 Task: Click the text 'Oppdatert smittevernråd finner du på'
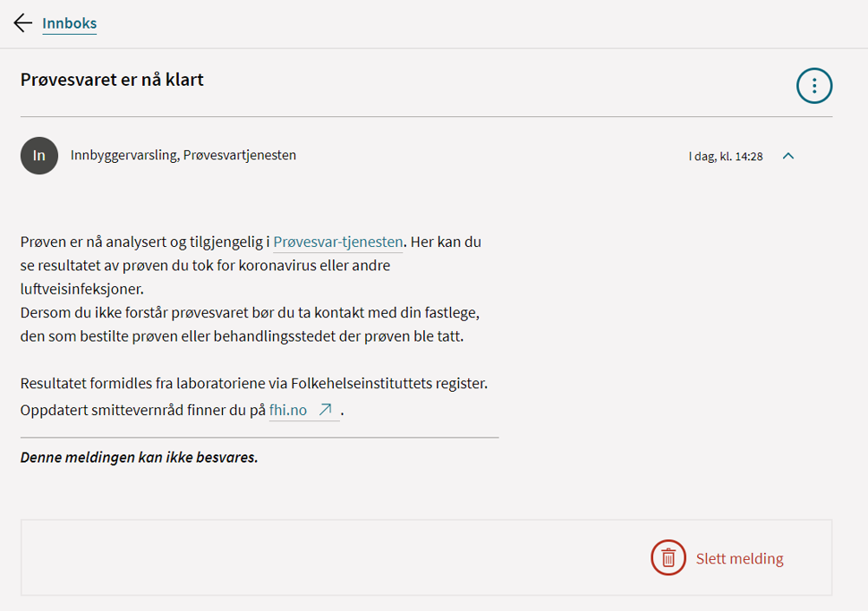coord(143,411)
